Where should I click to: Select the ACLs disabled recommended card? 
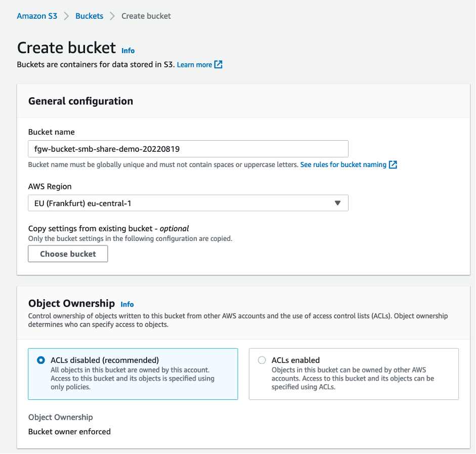click(x=133, y=374)
